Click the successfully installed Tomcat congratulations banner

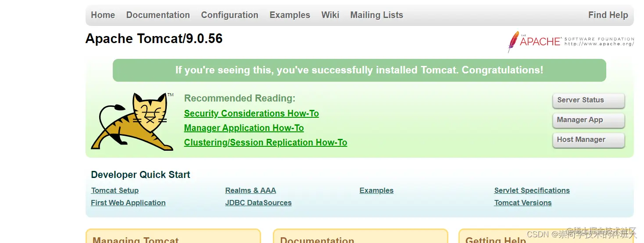359,70
